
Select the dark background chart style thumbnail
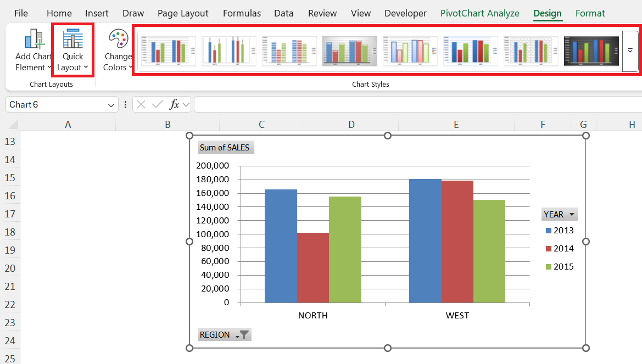591,51
